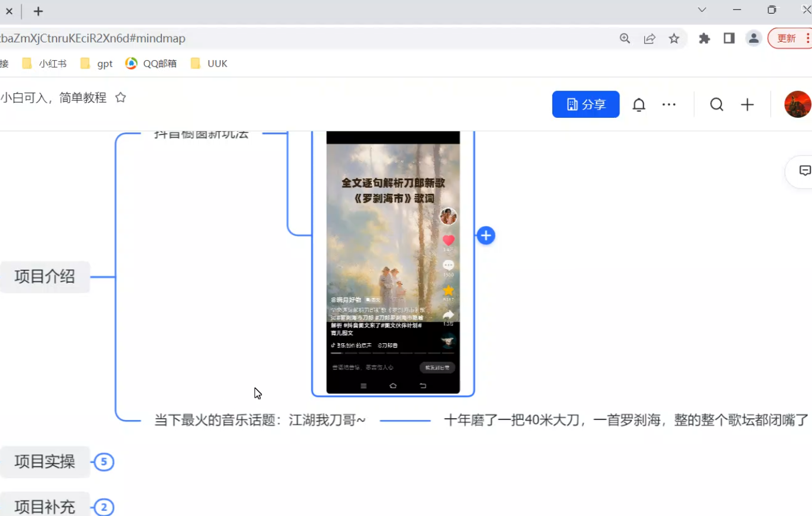Screen dimensions: 812x516
Task: Click the blue 分享 share button
Action: 585,104
